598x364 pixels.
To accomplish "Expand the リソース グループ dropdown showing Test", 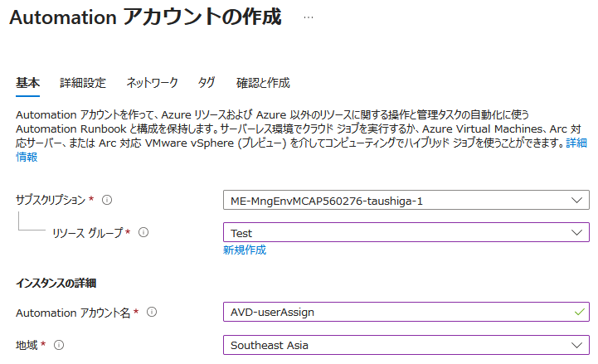I will coord(406,234).
